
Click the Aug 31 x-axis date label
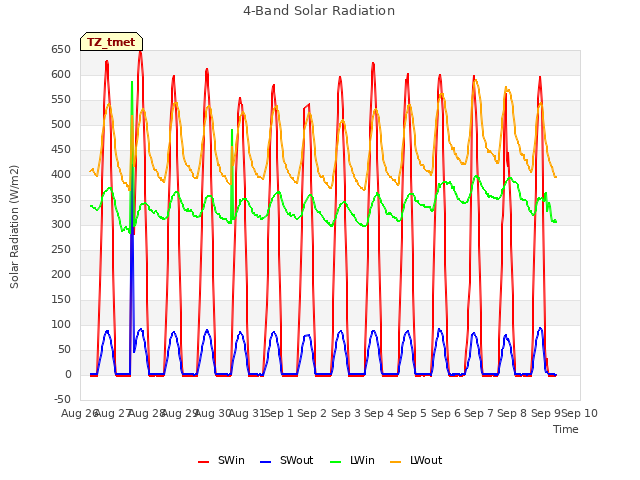(x=247, y=413)
